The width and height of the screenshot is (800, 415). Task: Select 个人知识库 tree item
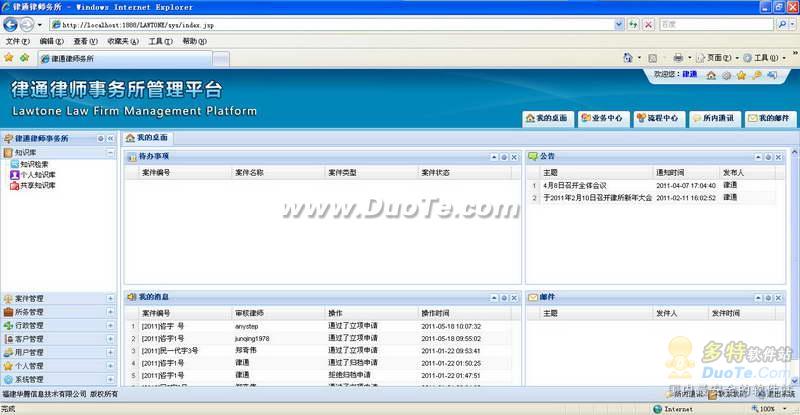pyautogui.click(x=33, y=175)
